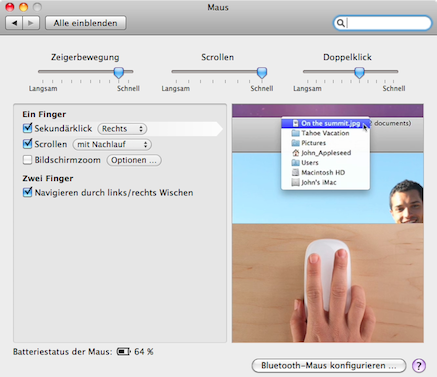Viewport: 437px width, 377px height.
Task: Disable the Sekundärklick checkbox
Action: pyautogui.click(x=27, y=128)
